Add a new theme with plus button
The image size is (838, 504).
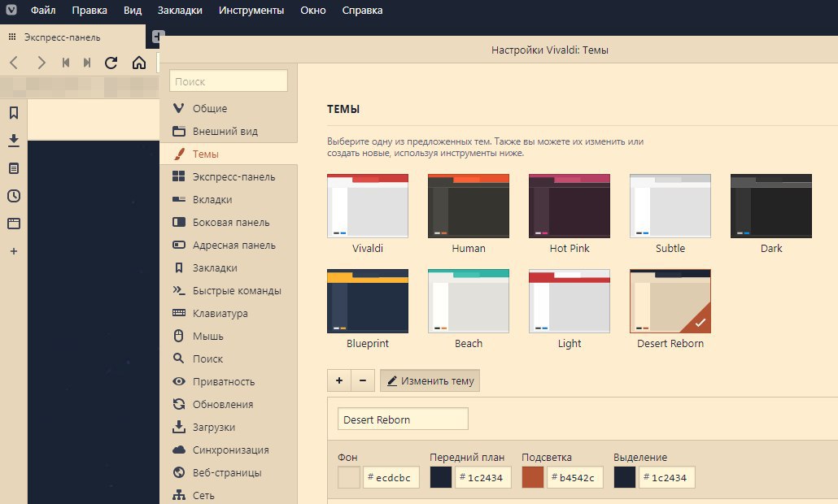click(x=338, y=380)
